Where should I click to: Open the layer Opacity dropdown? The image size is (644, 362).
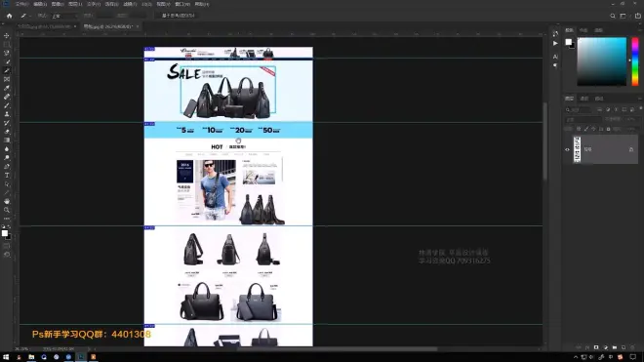630,120
